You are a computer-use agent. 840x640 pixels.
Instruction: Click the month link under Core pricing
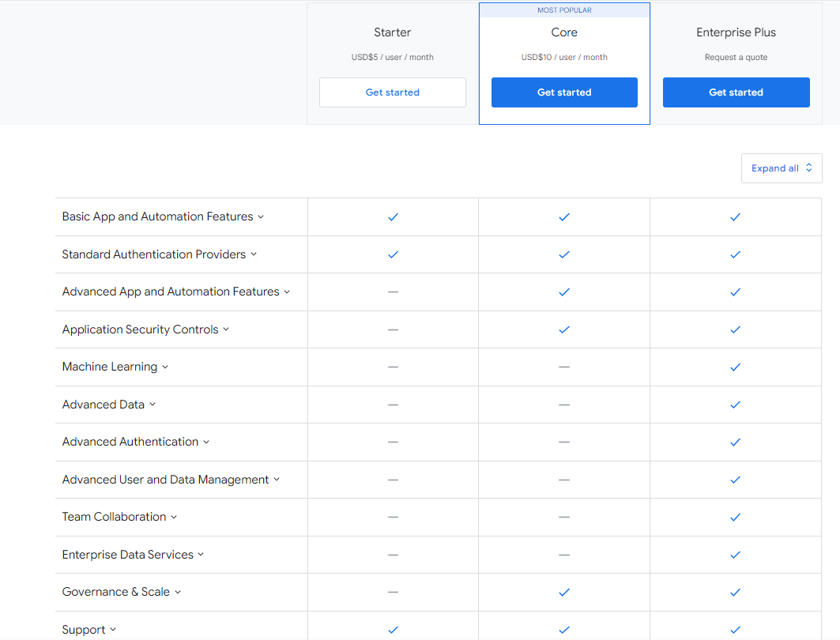click(595, 57)
